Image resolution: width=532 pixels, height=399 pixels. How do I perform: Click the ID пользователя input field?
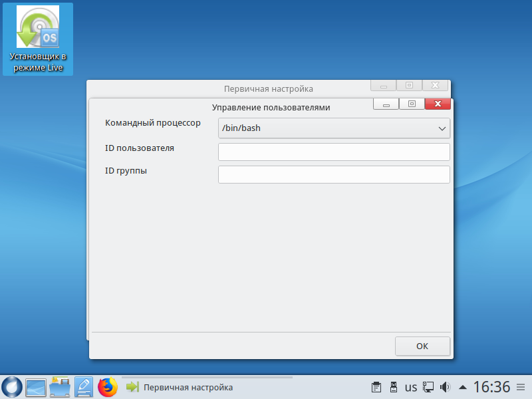[x=334, y=152]
